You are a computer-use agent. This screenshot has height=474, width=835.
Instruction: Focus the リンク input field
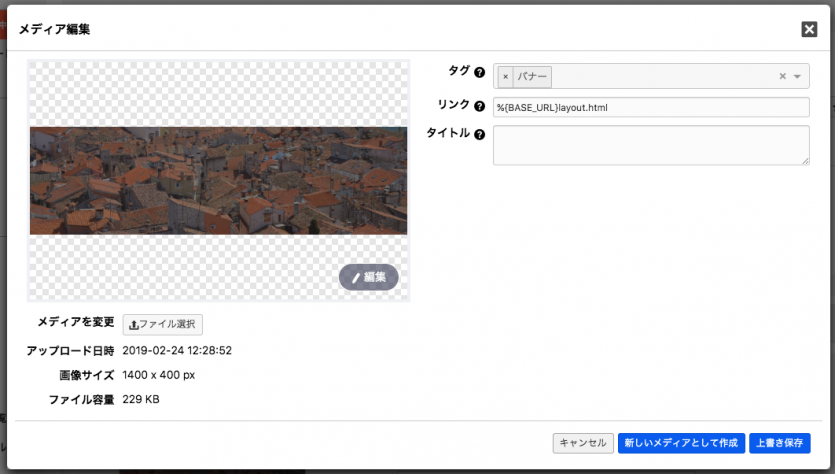[x=650, y=107]
